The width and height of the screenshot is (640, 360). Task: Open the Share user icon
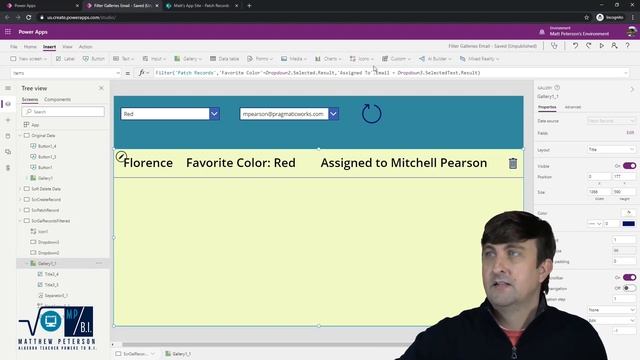(x=614, y=46)
